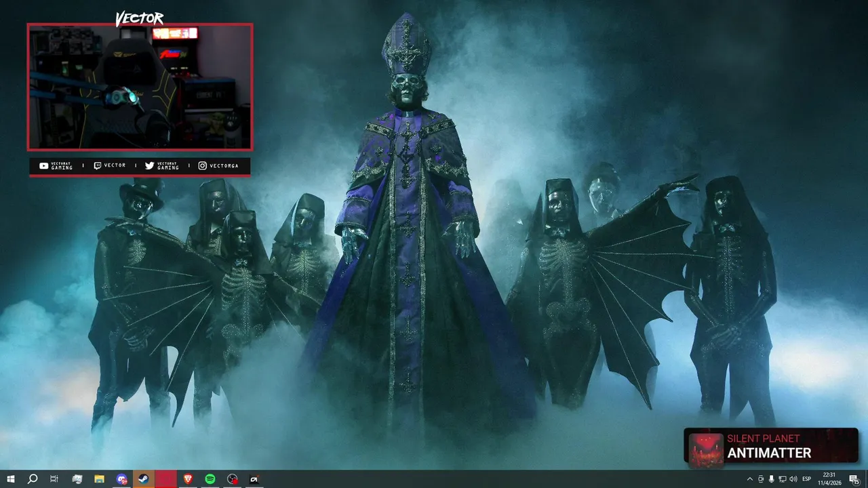Click the album art in now-playing widget
This screenshot has width=868, height=488.
(706, 450)
